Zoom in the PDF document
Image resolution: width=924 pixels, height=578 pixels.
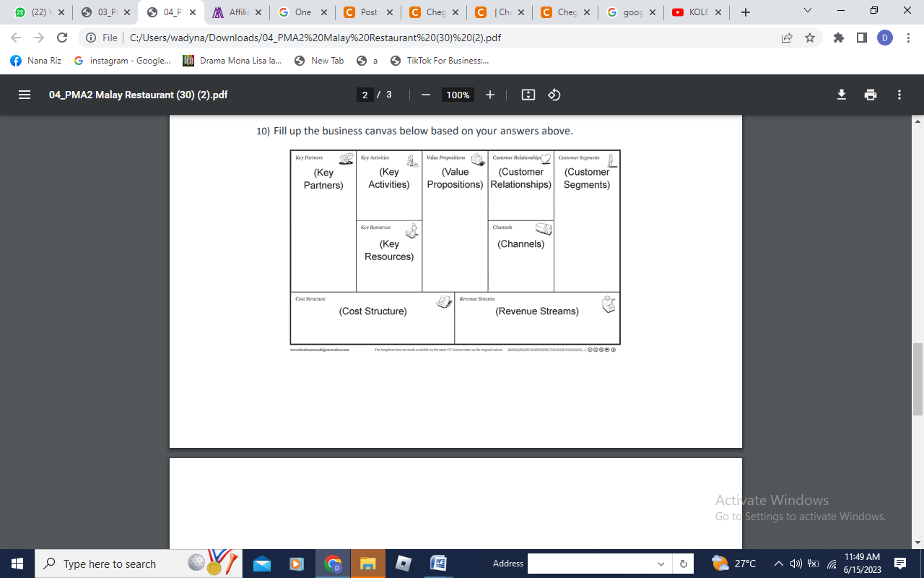coord(490,95)
